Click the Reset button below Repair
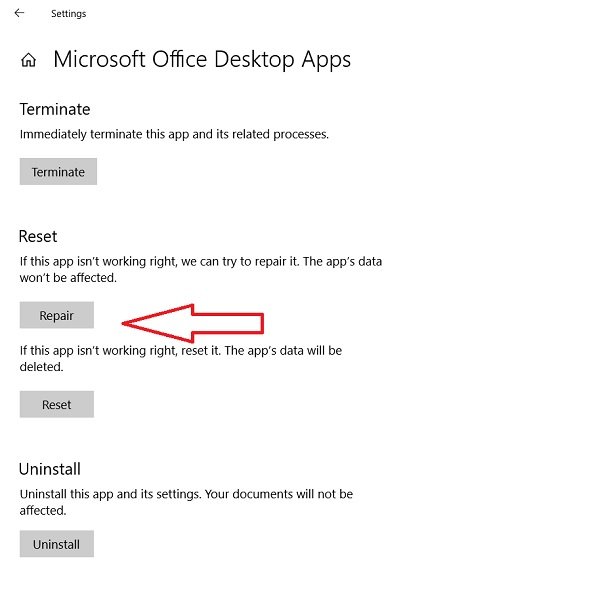The image size is (600, 594). coord(57,405)
